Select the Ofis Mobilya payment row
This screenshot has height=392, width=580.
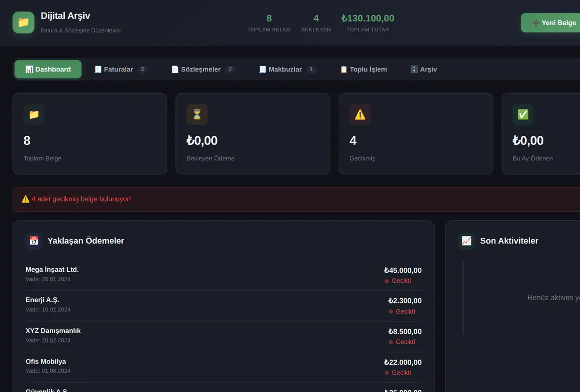[x=223, y=367]
